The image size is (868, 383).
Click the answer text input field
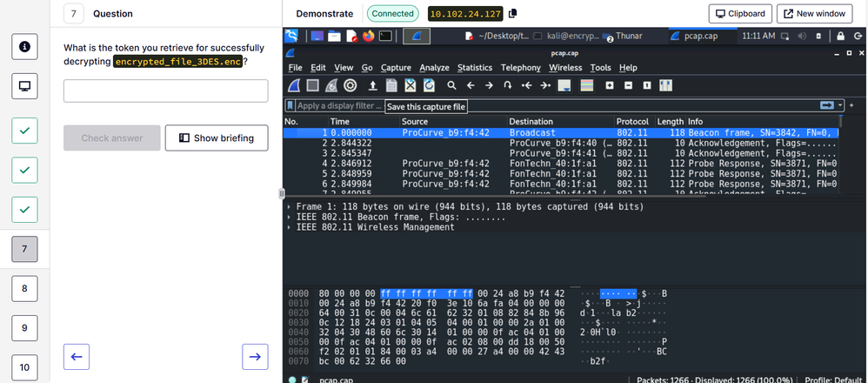[166, 91]
